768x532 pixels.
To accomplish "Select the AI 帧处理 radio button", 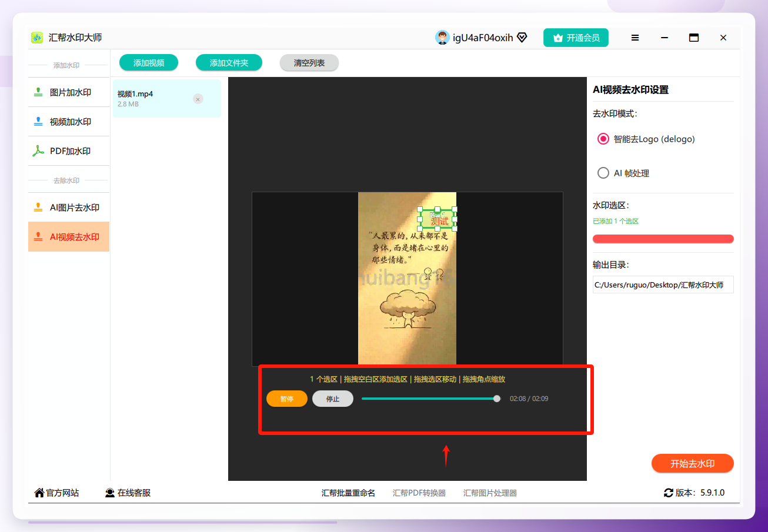I will tap(603, 173).
